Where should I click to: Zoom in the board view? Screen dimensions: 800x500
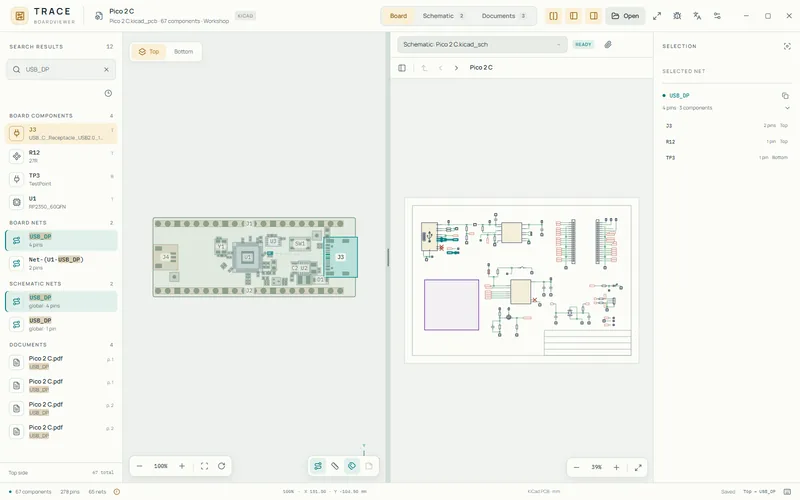click(x=182, y=466)
